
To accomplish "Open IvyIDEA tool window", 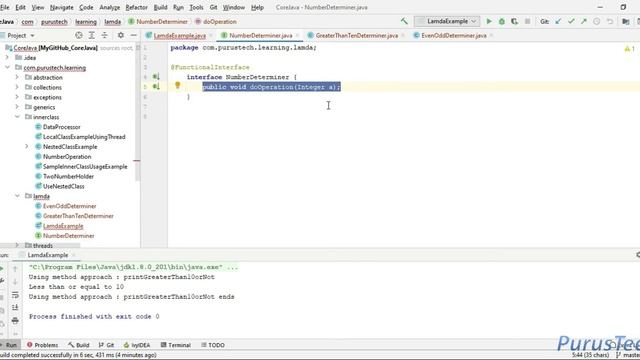I will [137, 345].
